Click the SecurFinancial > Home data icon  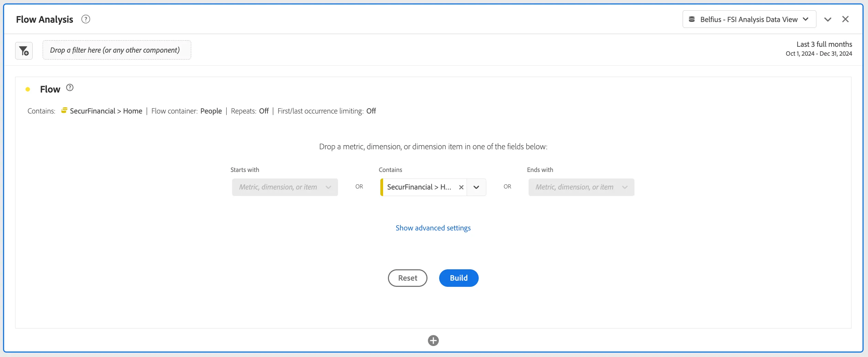[64, 110]
